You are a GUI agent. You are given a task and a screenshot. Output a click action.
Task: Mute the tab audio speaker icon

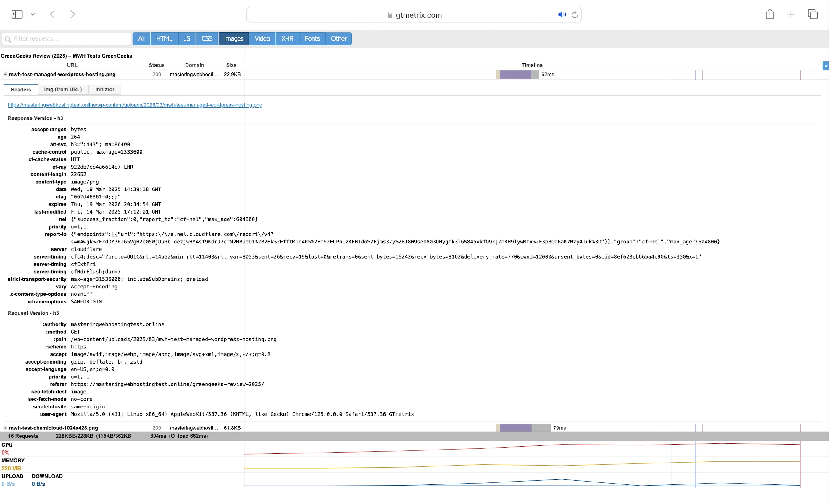(x=562, y=14)
